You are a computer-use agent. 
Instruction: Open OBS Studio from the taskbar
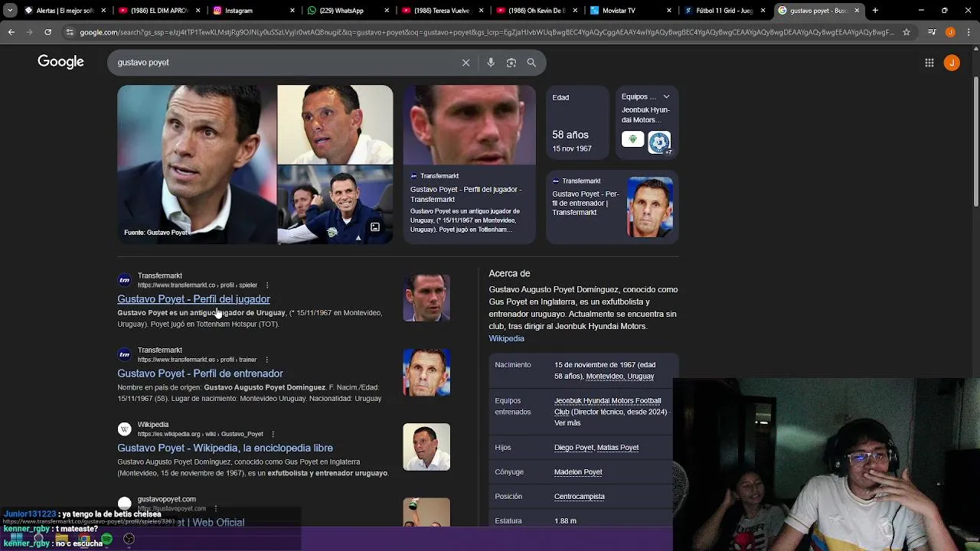click(129, 540)
